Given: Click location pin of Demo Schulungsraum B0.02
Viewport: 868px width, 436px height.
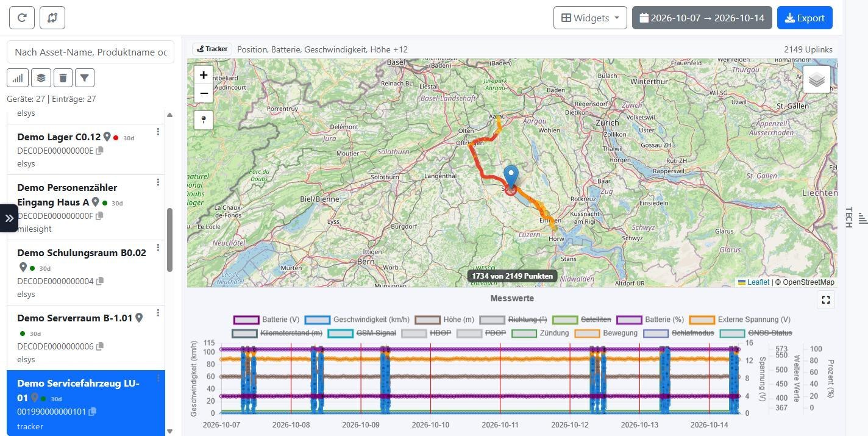Looking at the screenshot, I should [23, 267].
